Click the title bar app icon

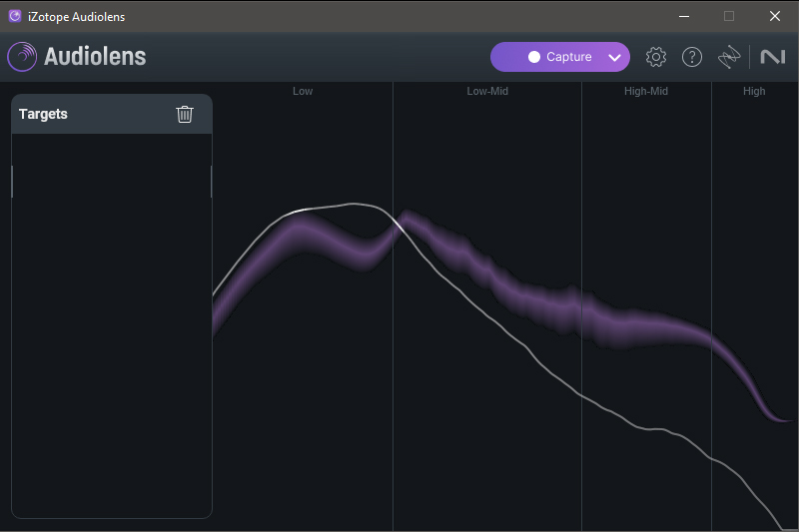click(x=15, y=16)
